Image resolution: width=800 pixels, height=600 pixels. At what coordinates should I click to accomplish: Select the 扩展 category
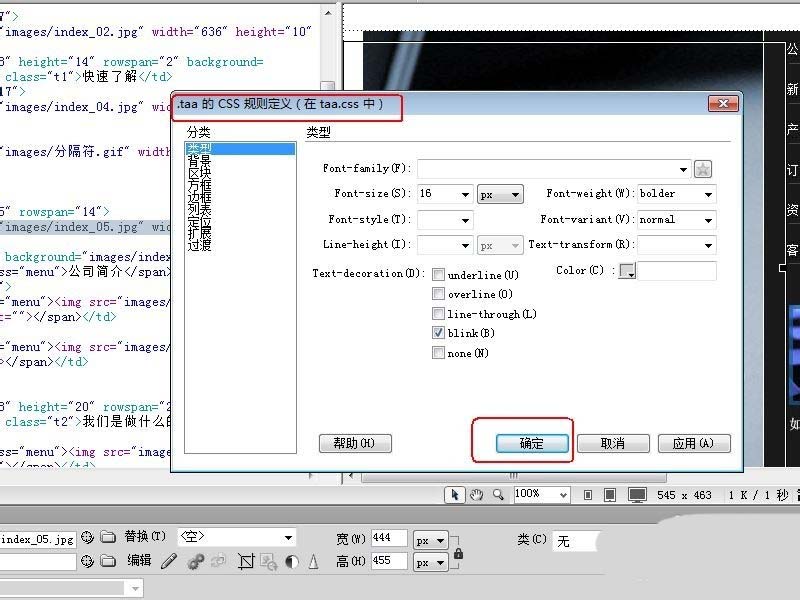199,233
